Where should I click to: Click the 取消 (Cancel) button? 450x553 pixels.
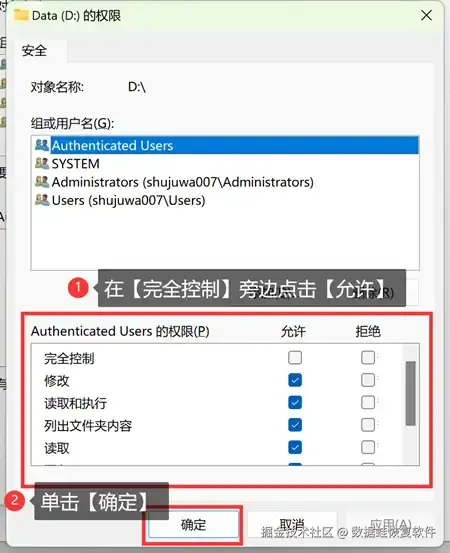292,525
